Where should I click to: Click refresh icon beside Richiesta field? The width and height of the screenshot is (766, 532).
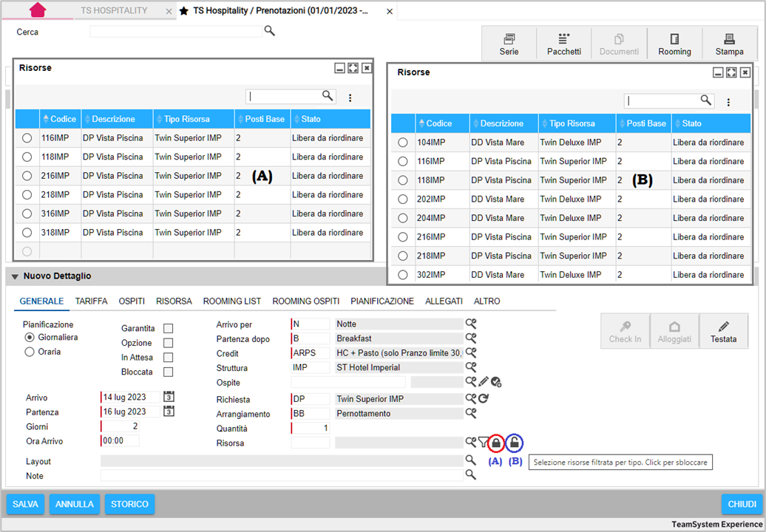pos(484,399)
